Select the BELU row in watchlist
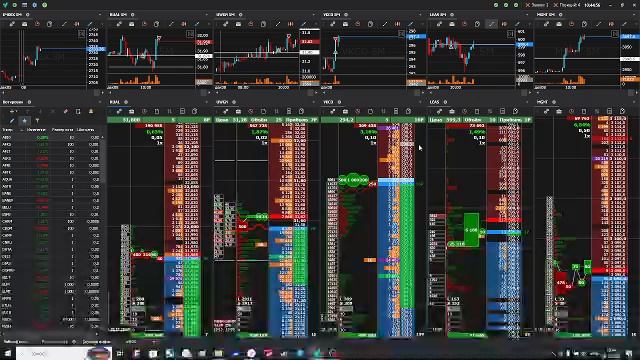The height and width of the screenshot is (360, 640). click(x=51, y=207)
